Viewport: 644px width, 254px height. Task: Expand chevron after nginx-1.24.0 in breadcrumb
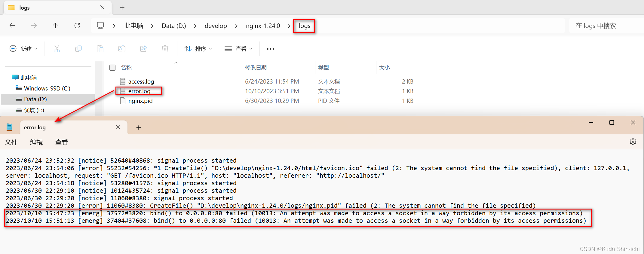289,26
